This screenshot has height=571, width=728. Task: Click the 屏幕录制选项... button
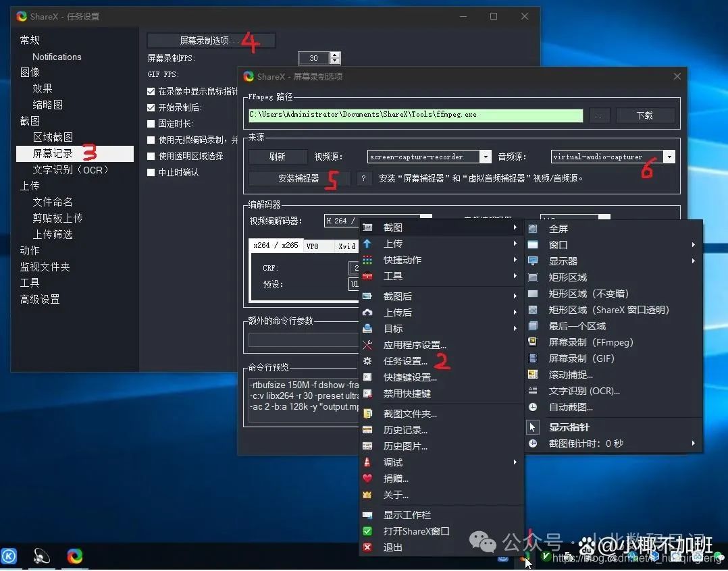pyautogui.click(x=211, y=40)
